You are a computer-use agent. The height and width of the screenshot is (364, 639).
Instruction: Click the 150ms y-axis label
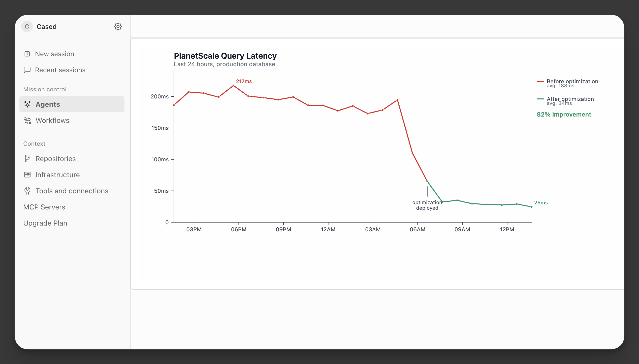tap(160, 128)
